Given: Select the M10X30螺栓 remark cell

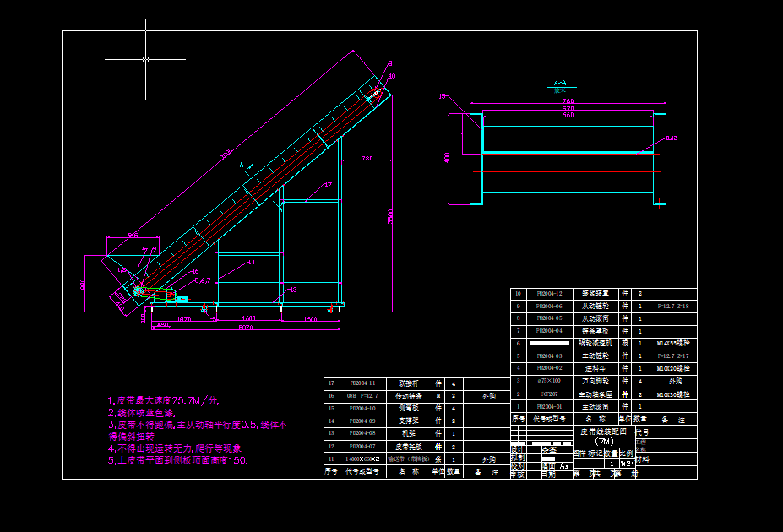Looking at the screenshot, I should [673, 394].
